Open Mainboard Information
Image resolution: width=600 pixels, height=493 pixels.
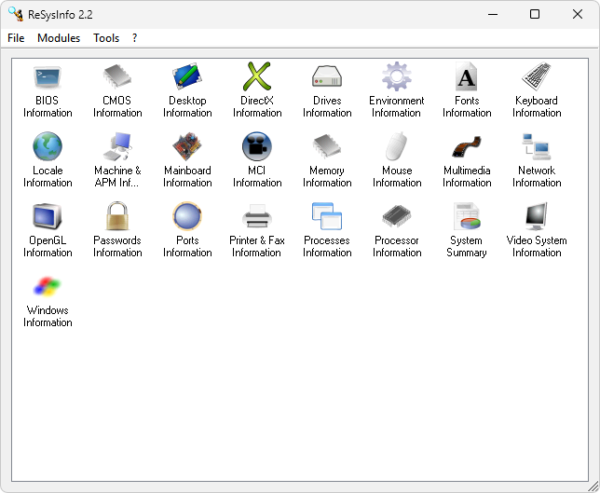(187, 148)
